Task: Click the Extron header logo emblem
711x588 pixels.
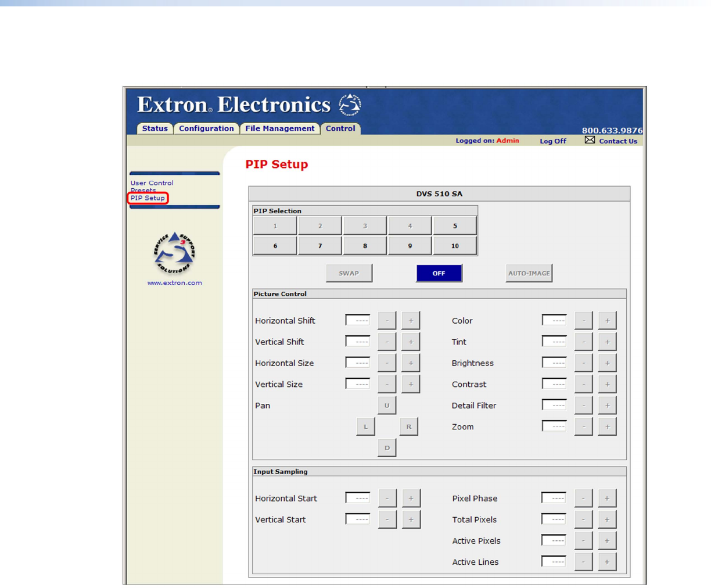Action: 350,105
